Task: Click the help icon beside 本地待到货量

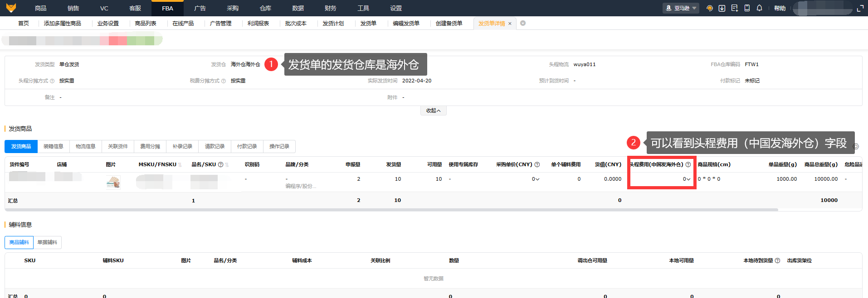Action: (777, 261)
